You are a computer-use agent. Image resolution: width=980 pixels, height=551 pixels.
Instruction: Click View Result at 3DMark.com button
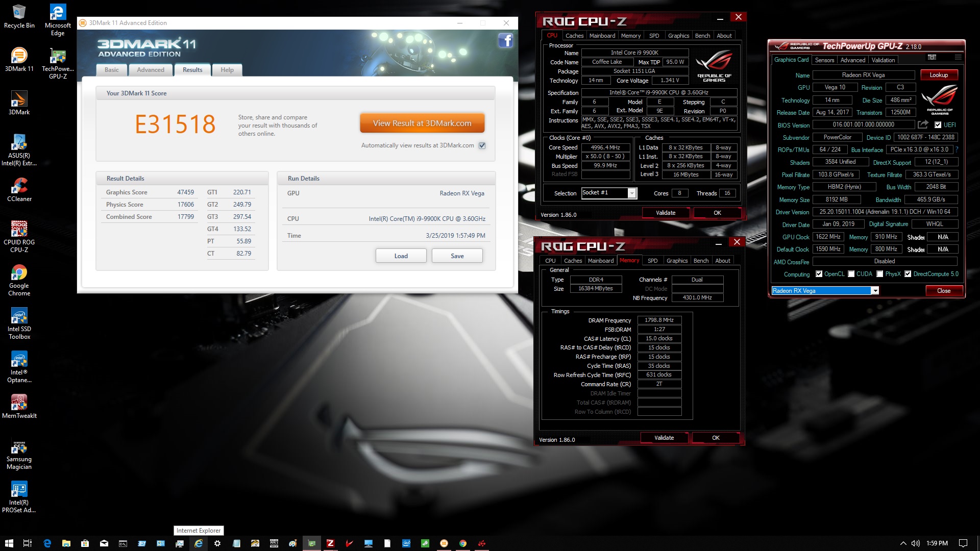coord(422,123)
